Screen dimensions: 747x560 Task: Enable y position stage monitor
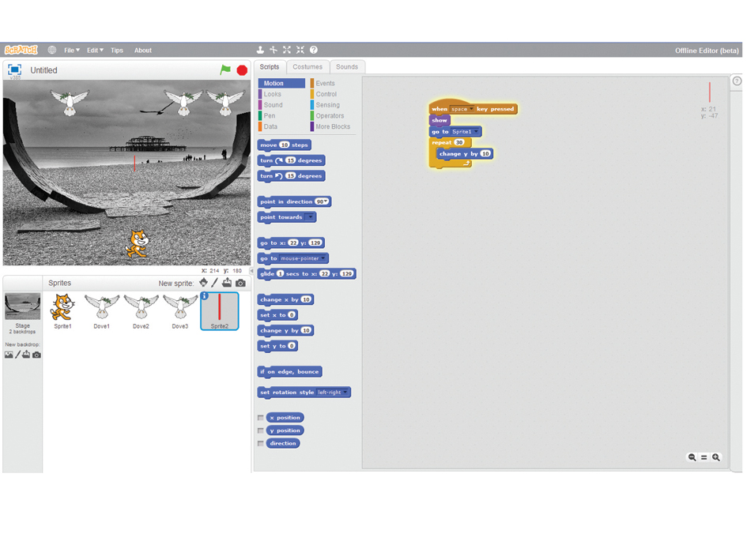click(x=261, y=430)
